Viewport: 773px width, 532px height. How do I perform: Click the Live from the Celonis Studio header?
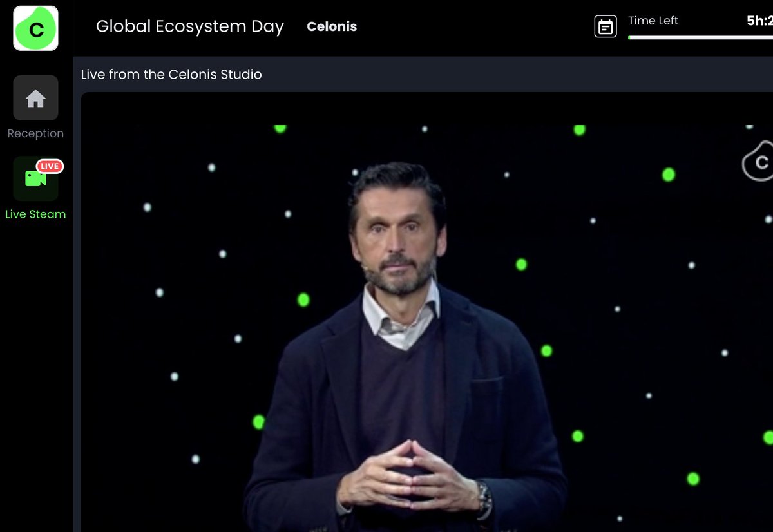click(171, 74)
